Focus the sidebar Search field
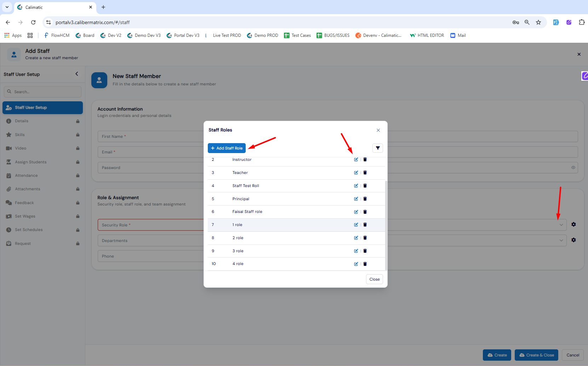 (42, 92)
